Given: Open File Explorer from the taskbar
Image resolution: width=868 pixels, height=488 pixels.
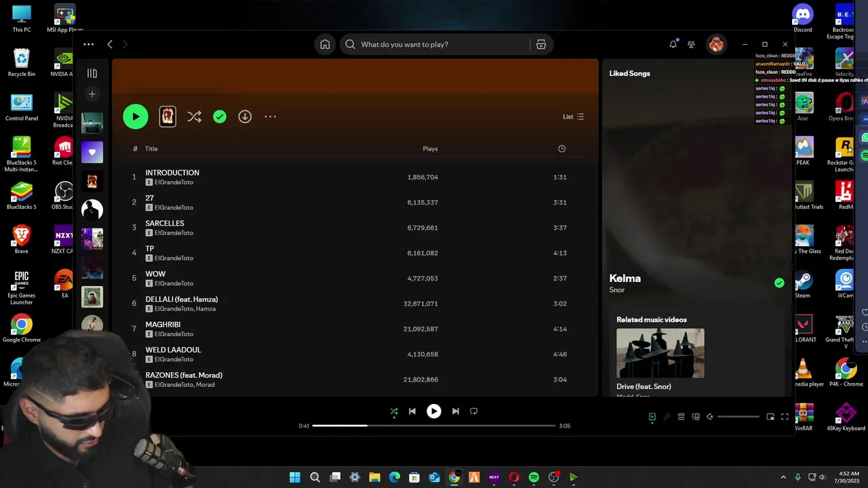Looking at the screenshot, I should pyautogui.click(x=374, y=477).
